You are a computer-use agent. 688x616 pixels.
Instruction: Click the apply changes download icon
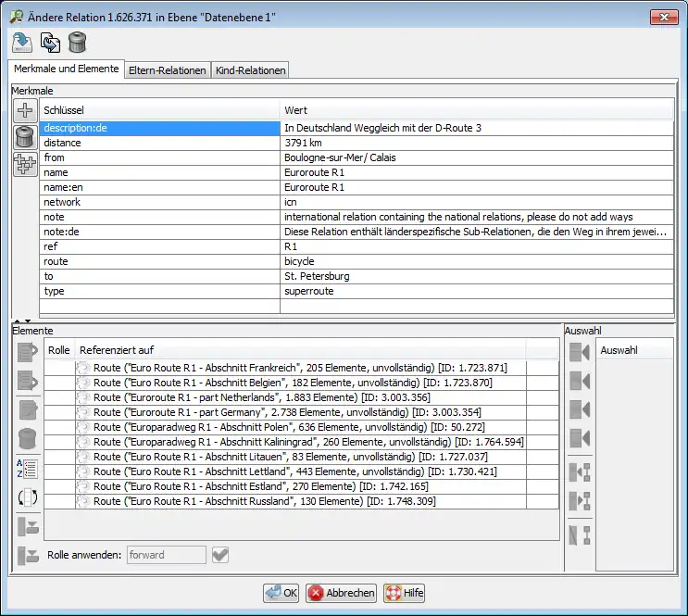22,43
